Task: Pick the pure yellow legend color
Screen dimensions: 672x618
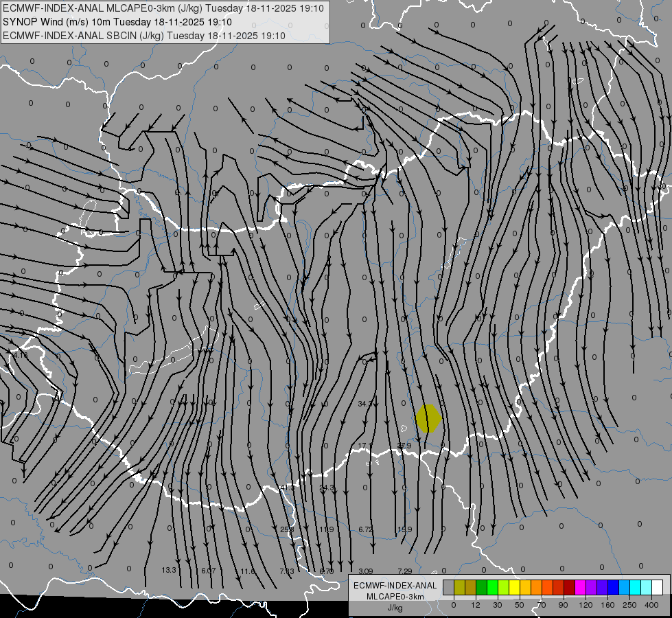Action: 515,587
